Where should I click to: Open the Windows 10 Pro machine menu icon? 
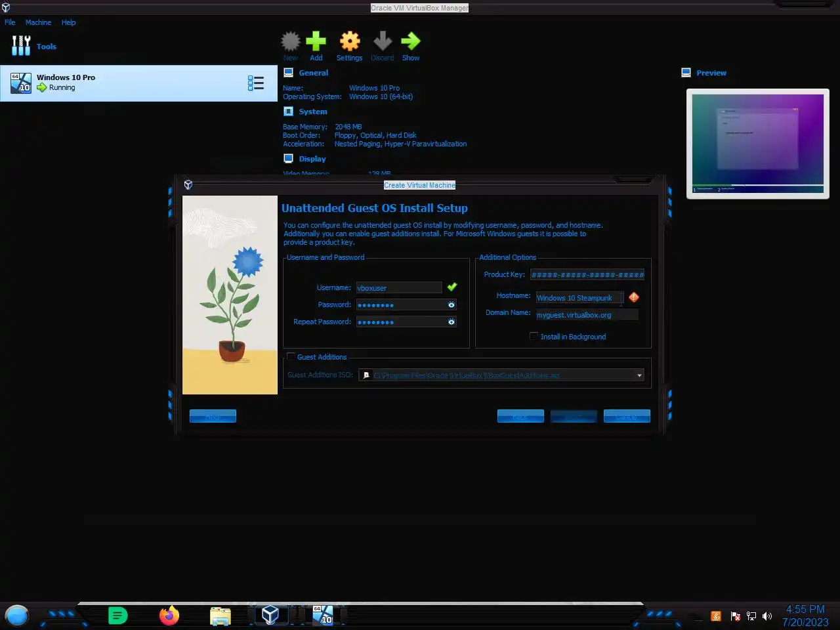pyautogui.click(x=256, y=83)
